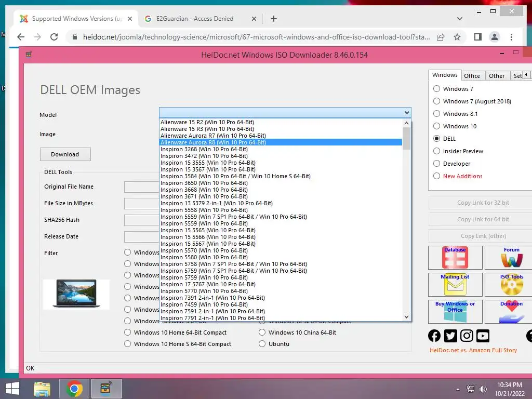
Task: Click the Chrome taskbar icon
Action: tap(74, 389)
